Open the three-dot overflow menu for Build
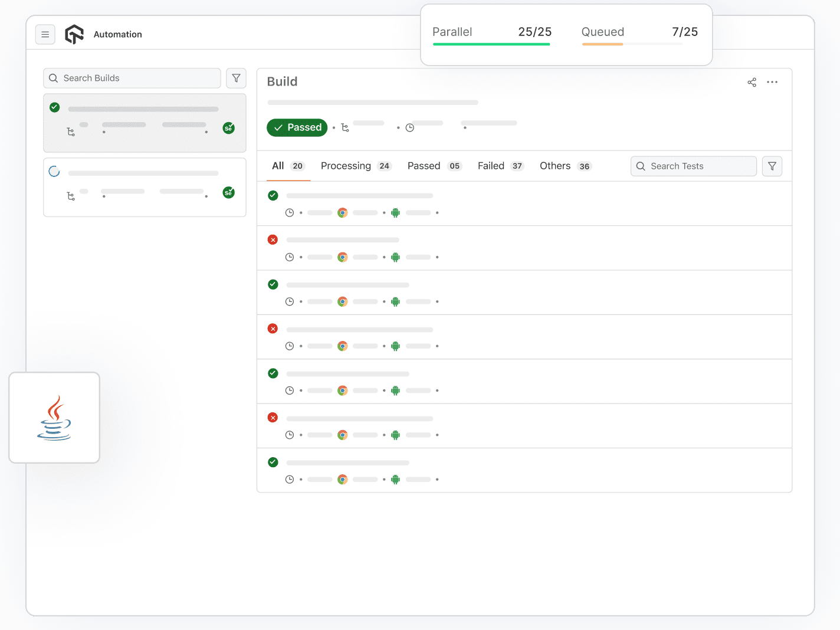 tap(773, 82)
